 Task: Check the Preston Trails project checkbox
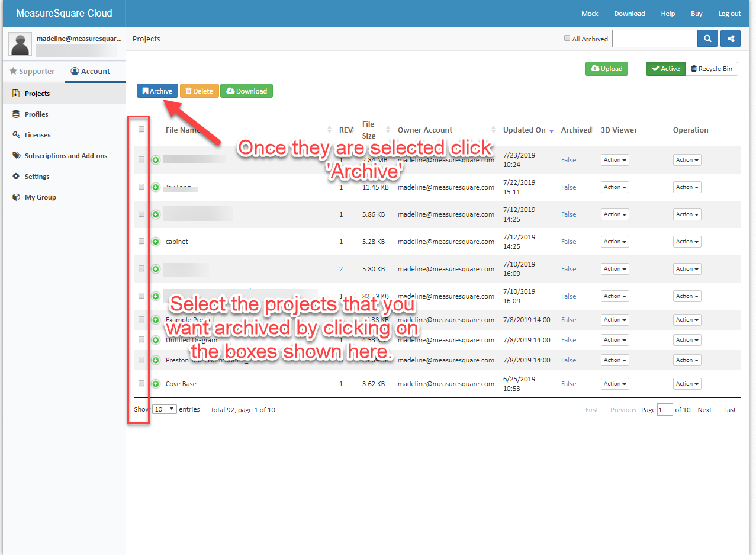[x=141, y=360]
